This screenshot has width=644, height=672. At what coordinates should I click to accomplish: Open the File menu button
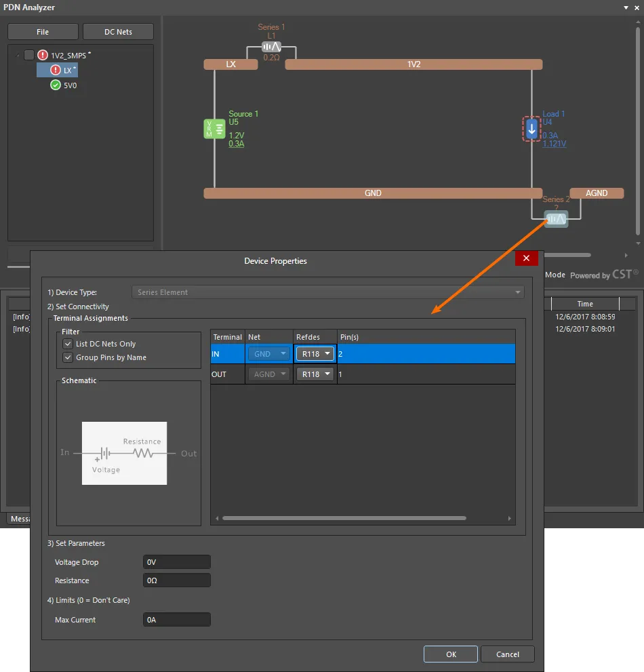pyautogui.click(x=43, y=32)
